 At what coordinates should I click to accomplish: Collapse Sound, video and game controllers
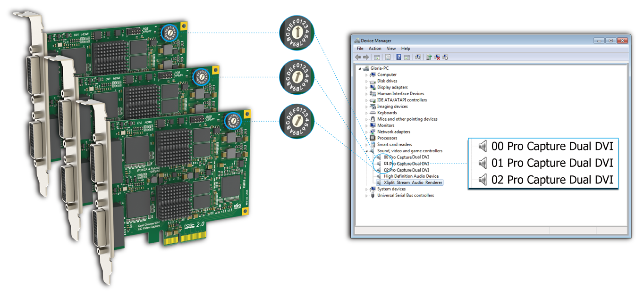tap(366, 151)
